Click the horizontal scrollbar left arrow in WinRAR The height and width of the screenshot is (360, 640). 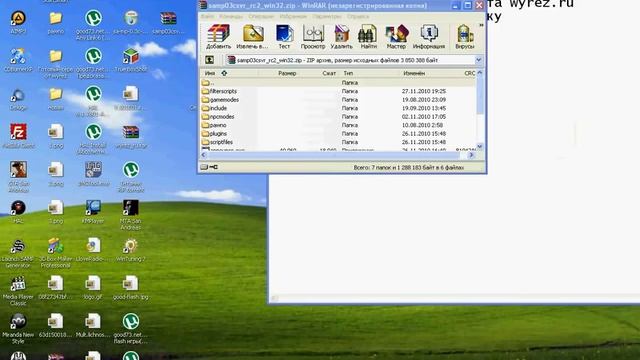[x=204, y=155]
